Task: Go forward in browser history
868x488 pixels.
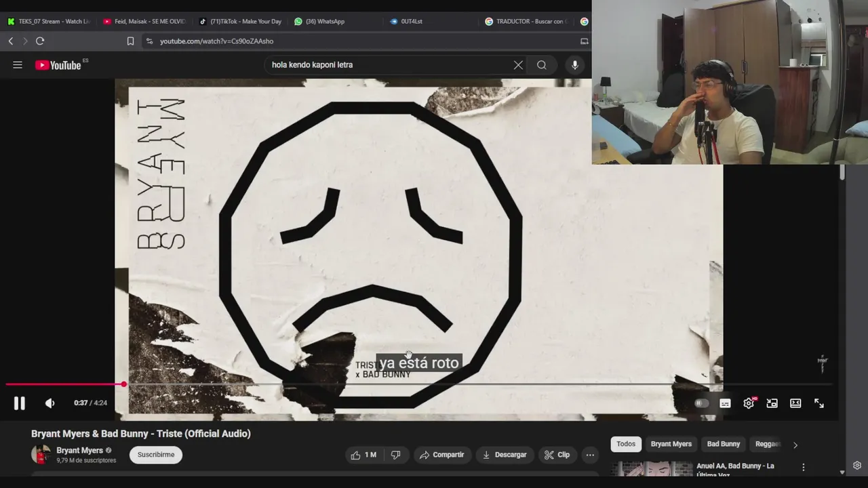Action: tap(25, 41)
